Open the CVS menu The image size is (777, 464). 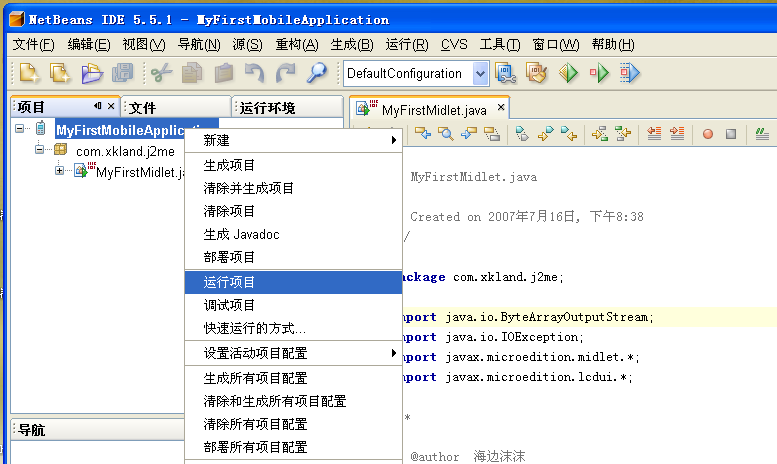point(454,45)
